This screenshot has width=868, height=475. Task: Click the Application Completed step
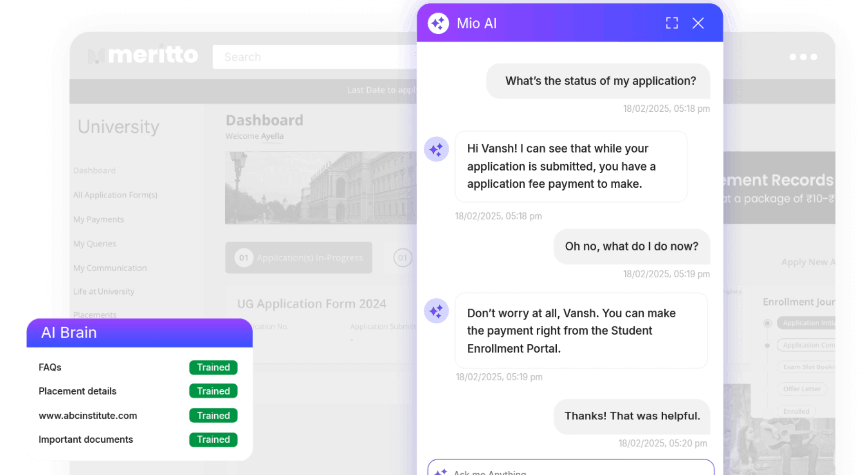(x=806, y=345)
